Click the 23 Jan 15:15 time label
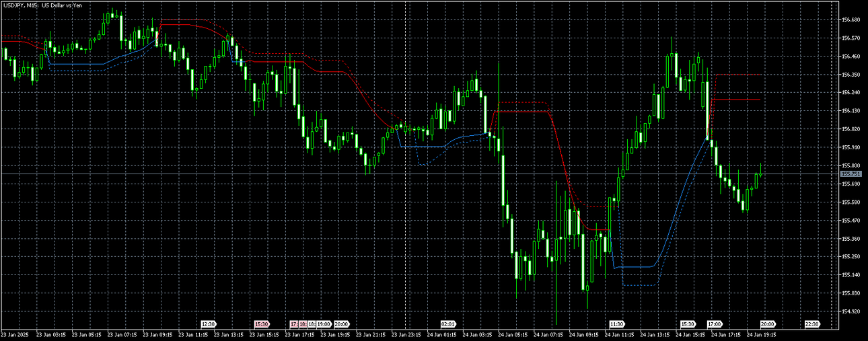This screenshot has width=868, height=341. (x=264, y=334)
